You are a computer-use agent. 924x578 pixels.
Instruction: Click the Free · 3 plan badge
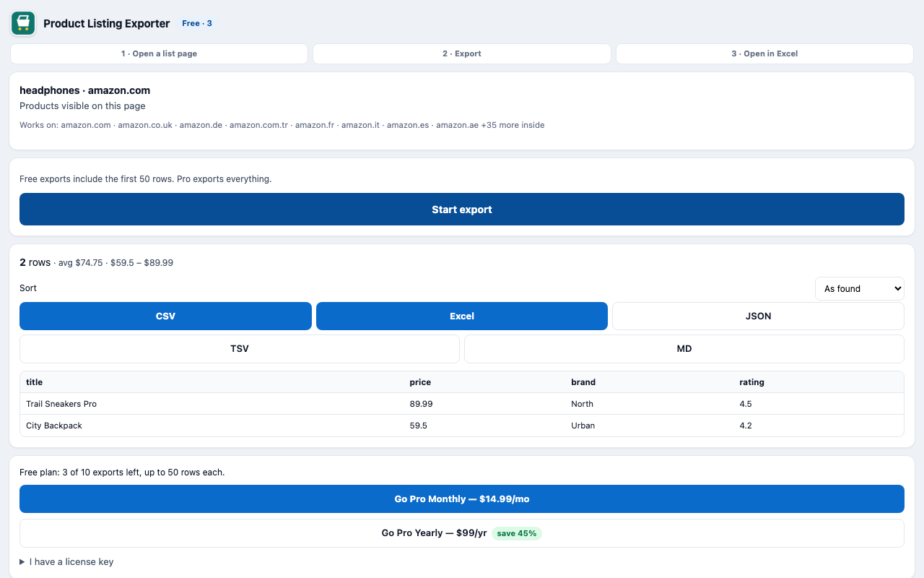point(197,23)
